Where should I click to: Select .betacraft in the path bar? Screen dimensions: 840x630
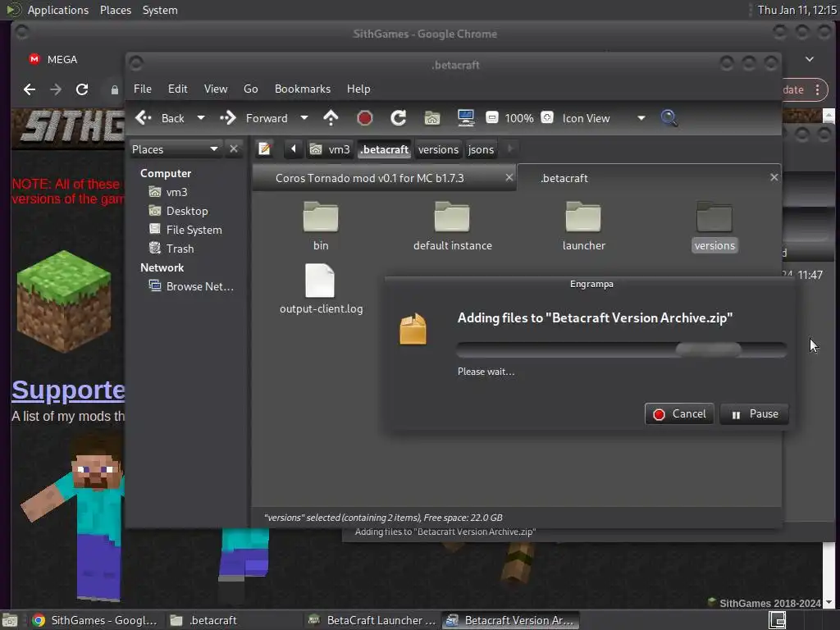[x=385, y=149]
